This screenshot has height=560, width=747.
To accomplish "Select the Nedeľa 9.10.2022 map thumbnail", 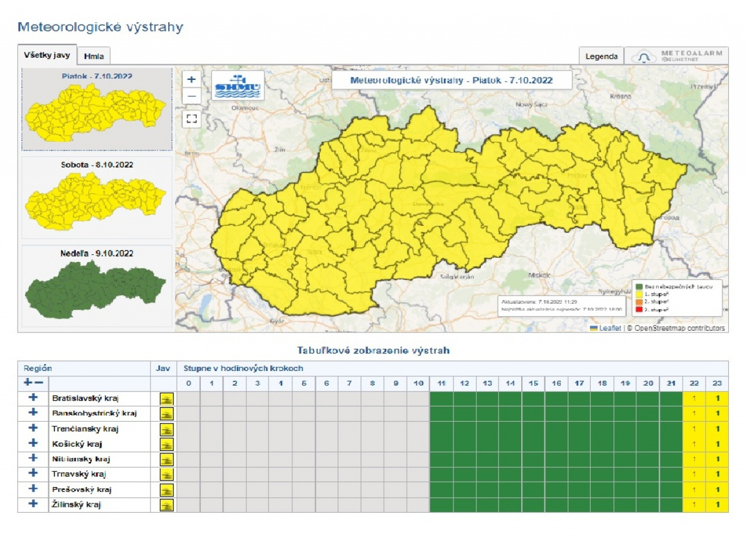I will [97, 286].
